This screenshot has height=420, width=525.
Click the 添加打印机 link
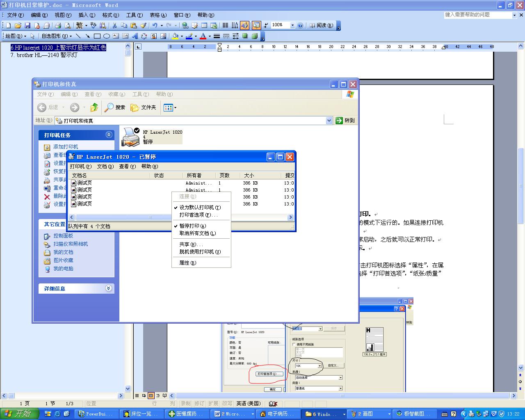point(66,147)
